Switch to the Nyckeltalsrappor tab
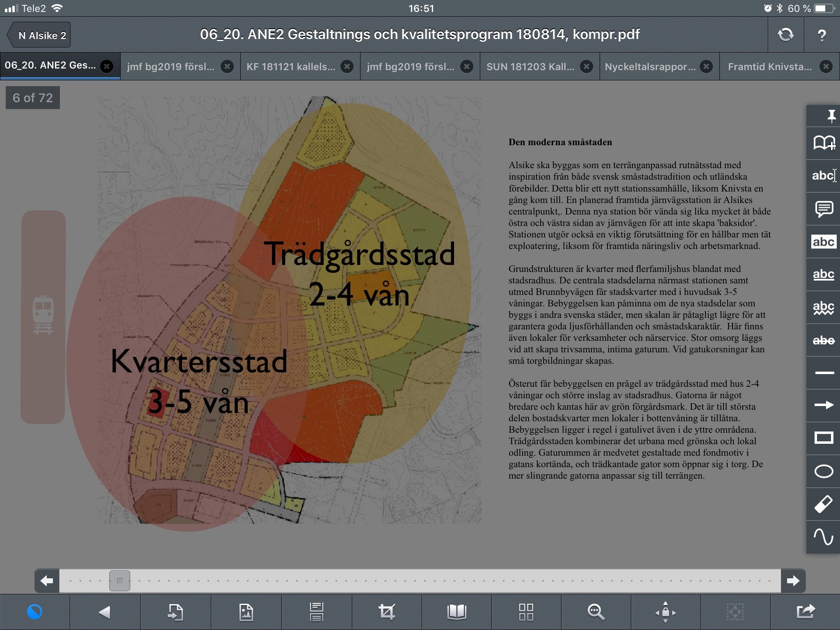Screen dimensions: 840x630 click(x=650, y=66)
